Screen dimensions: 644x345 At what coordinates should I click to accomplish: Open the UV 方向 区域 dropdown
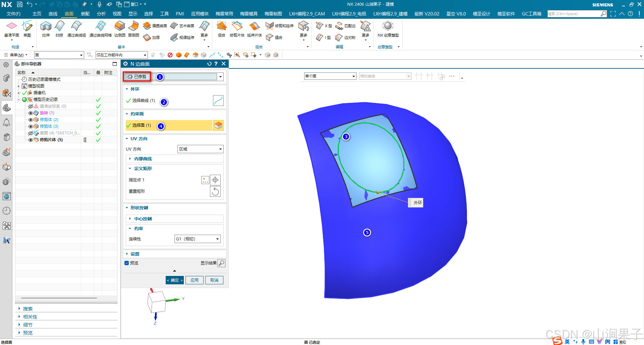200,149
